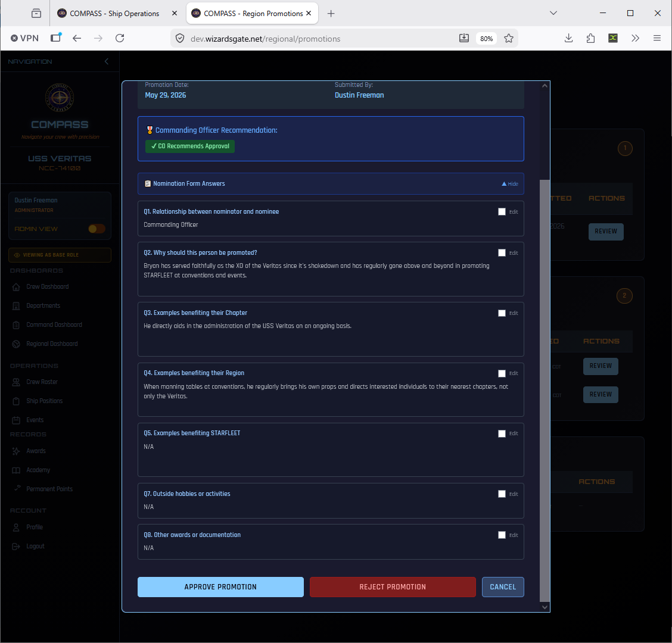Image resolution: width=672 pixels, height=643 pixels.
Task: Open Command Dashboard in sidebar
Action: [x=54, y=324]
